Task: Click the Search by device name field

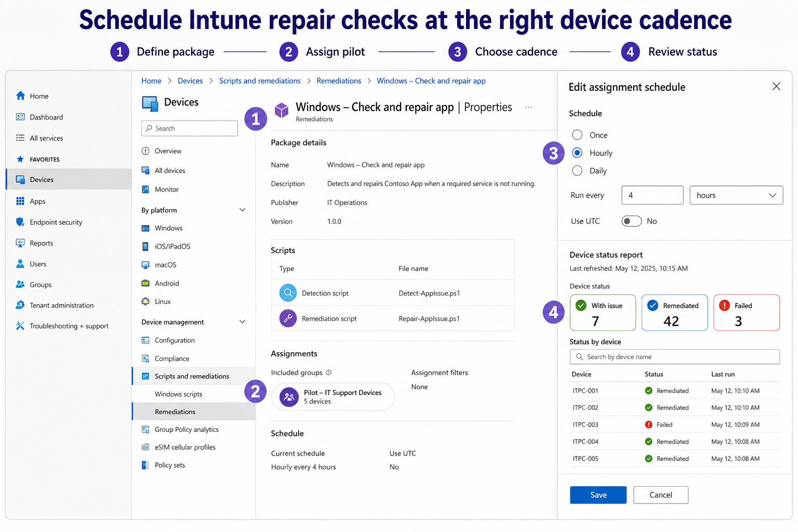Action: point(675,357)
